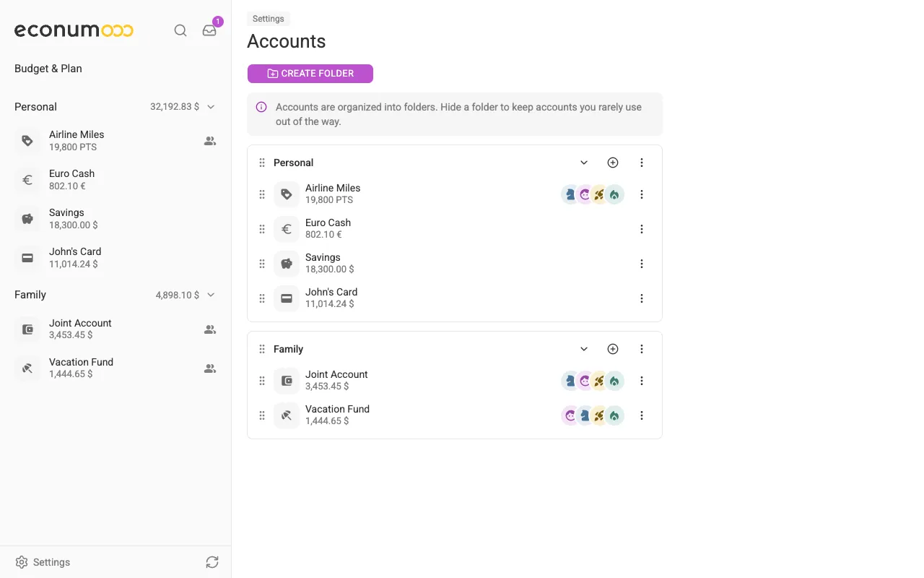The width and height of the screenshot is (924, 578).
Task: Open Euro Cash row options menu
Action: [642, 229]
